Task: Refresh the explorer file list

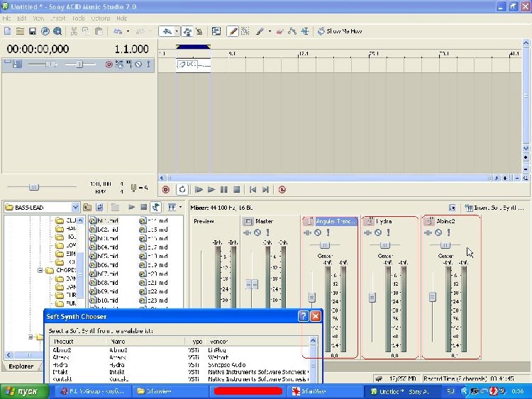Action: click(99, 207)
